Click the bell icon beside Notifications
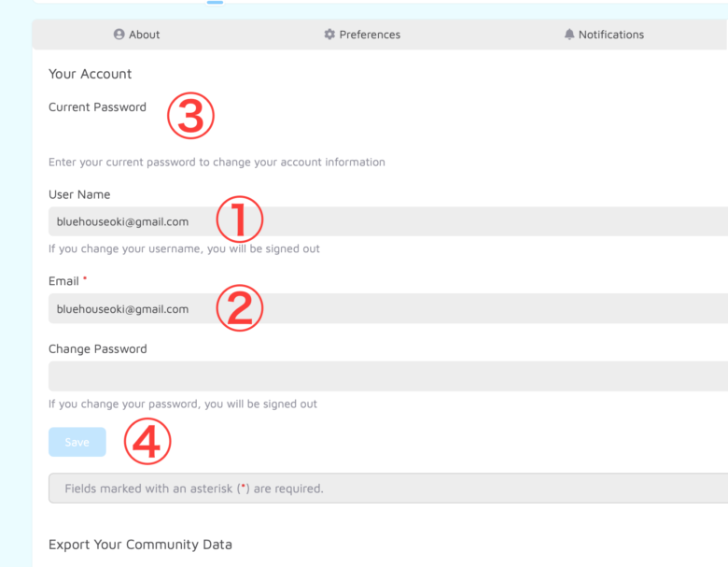Image resolution: width=728 pixels, height=567 pixels. [x=569, y=34]
